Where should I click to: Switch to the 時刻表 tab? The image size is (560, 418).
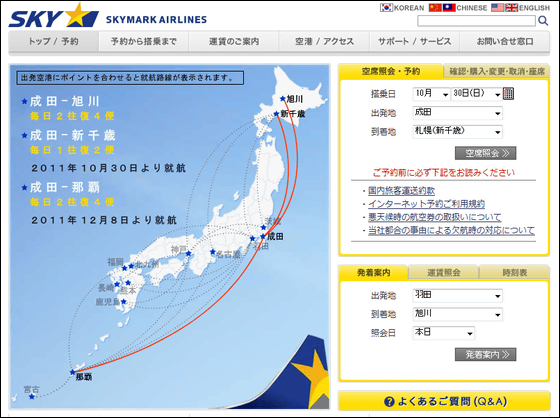tap(514, 273)
